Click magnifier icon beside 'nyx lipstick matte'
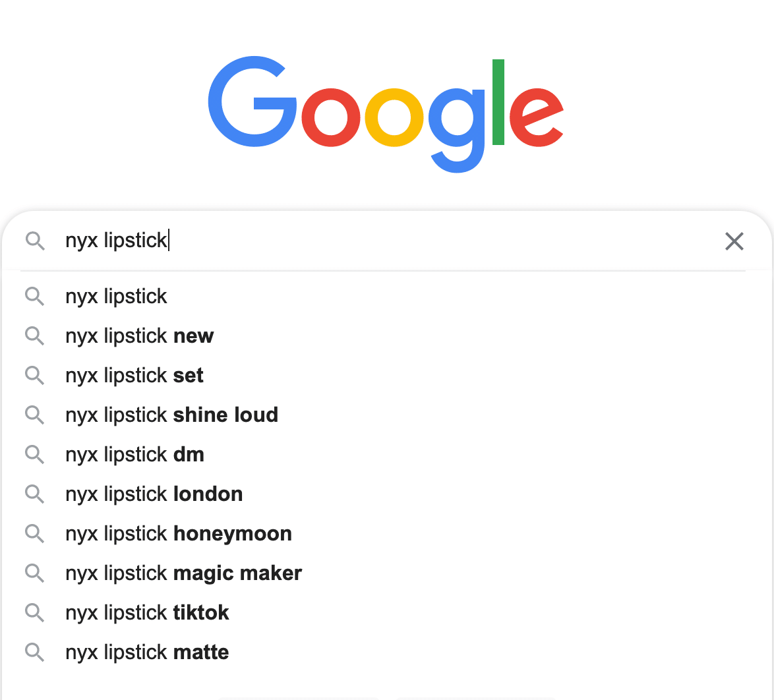 point(34,652)
